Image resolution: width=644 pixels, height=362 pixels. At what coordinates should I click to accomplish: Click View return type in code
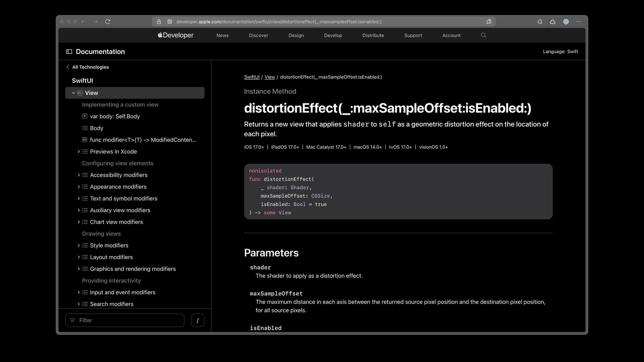point(285,213)
